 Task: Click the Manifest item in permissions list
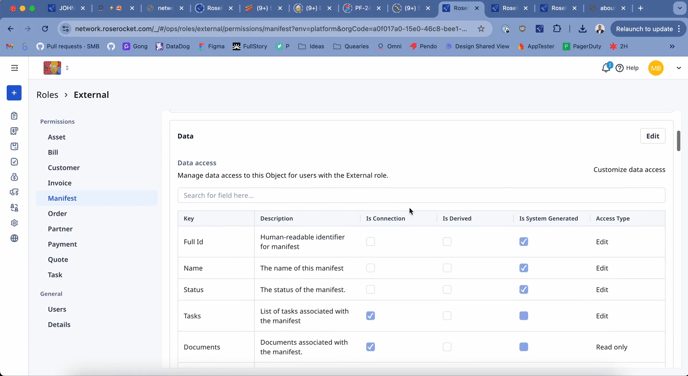pos(97,198)
